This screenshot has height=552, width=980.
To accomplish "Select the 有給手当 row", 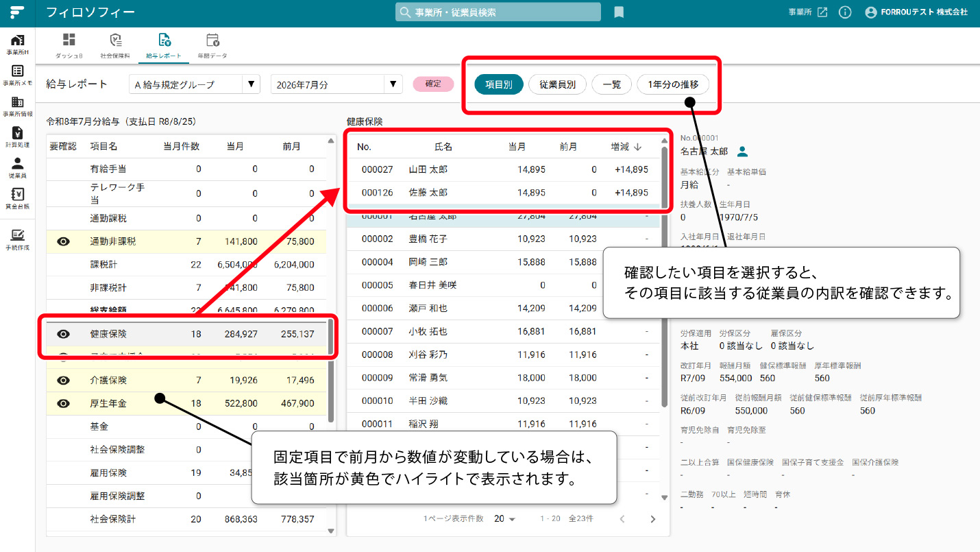I will click(x=186, y=169).
